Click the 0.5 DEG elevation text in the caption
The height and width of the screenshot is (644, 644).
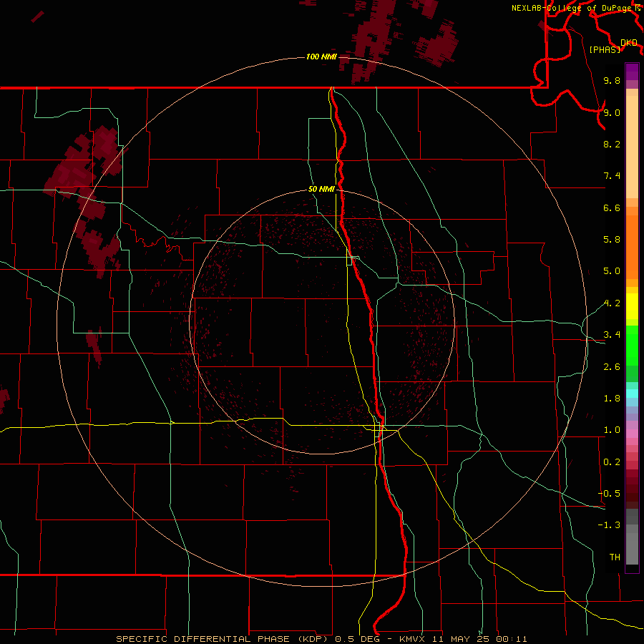coord(358,639)
